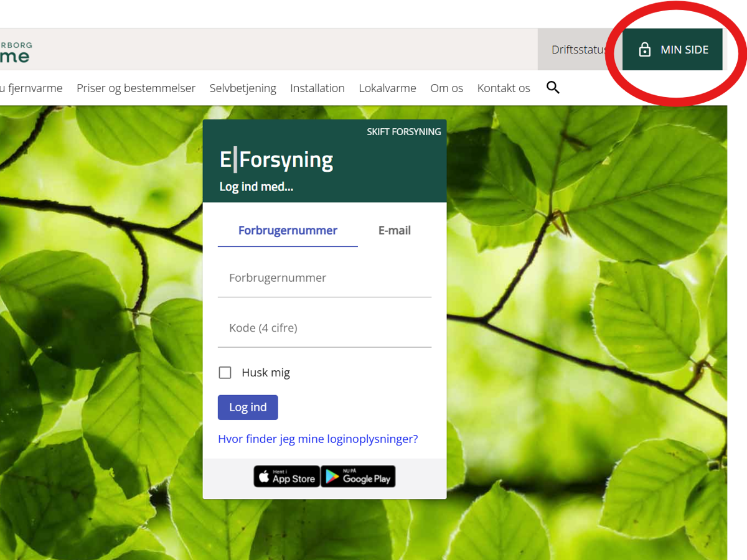The image size is (747, 560).
Task: Click the Kode (4 cifre) field
Action: click(324, 328)
